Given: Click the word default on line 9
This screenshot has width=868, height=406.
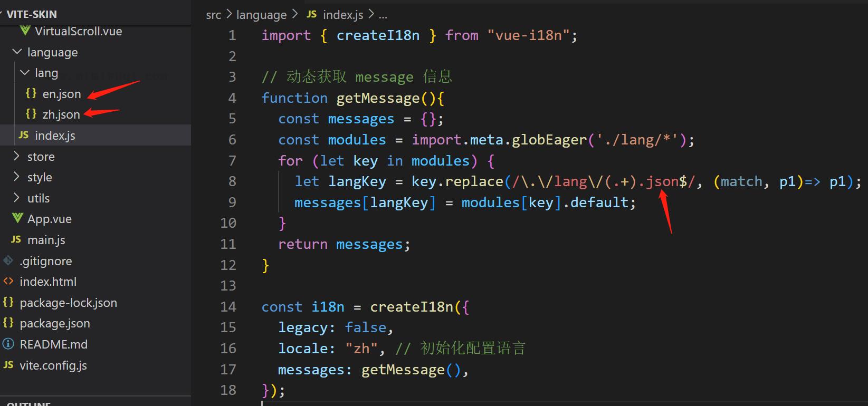Looking at the screenshot, I should [599, 202].
